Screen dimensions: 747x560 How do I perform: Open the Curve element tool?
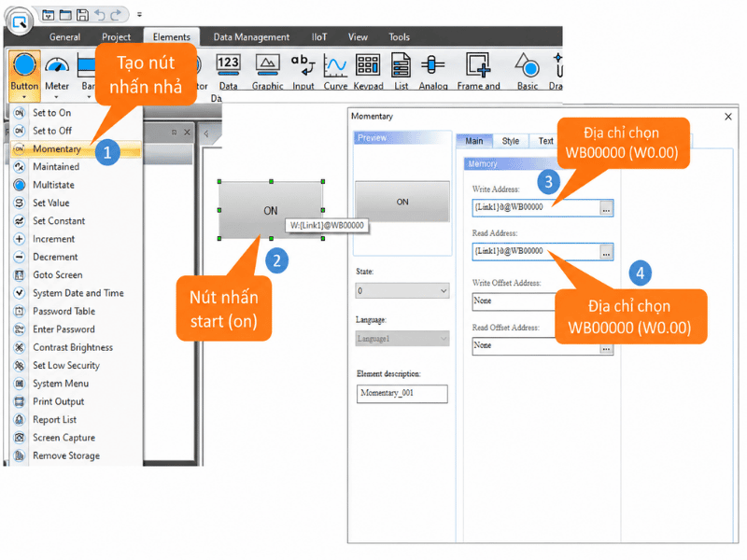click(335, 73)
